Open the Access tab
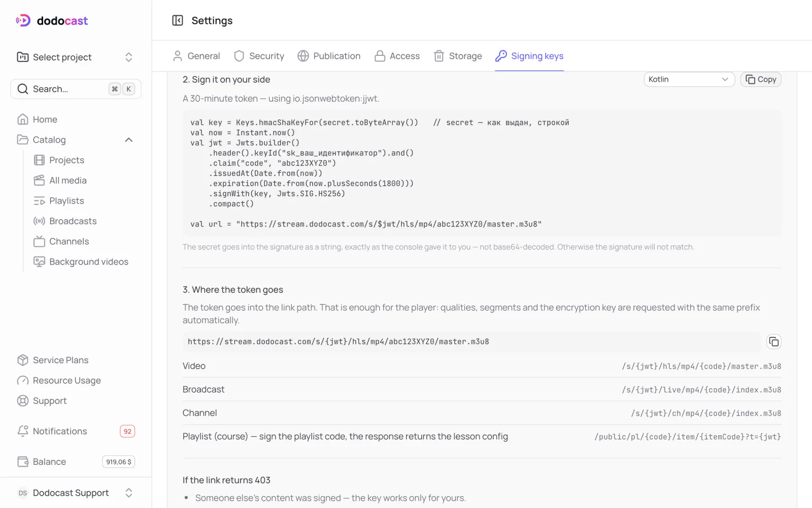 (x=397, y=56)
